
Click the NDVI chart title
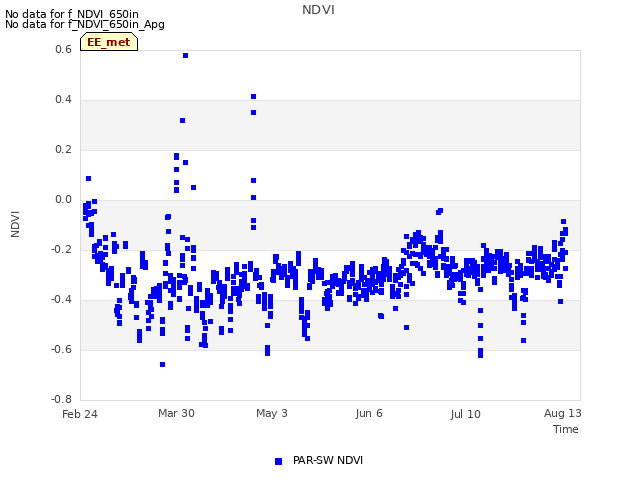pyautogui.click(x=318, y=10)
